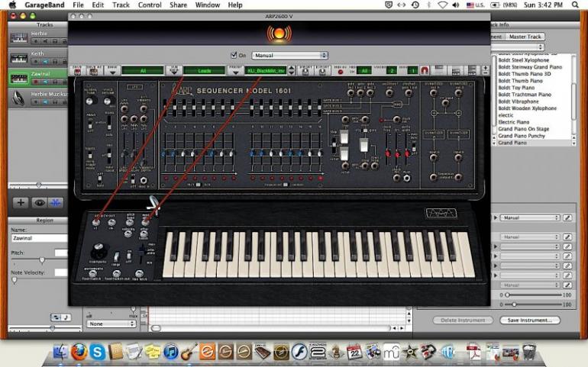Open the Track menu
This screenshot has width=588, height=367.
(x=121, y=5)
